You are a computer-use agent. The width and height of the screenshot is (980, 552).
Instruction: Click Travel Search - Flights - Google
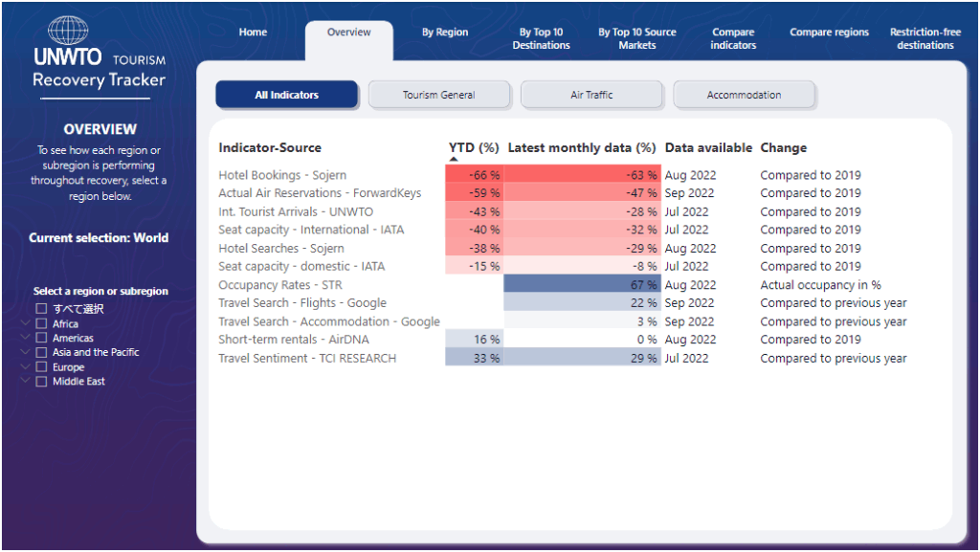coord(302,303)
